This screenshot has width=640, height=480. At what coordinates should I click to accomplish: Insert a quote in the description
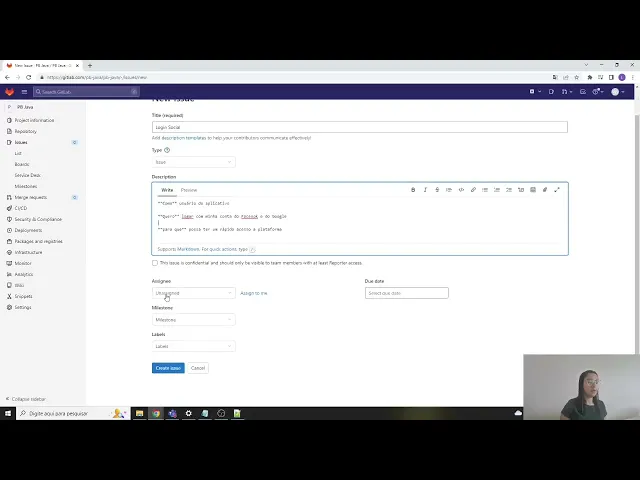point(449,190)
